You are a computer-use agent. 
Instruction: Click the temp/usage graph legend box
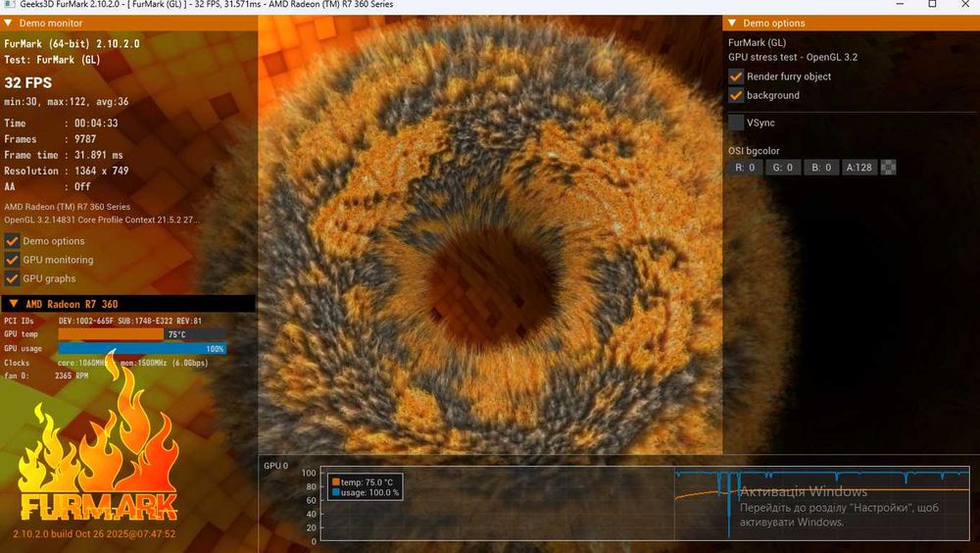point(366,487)
